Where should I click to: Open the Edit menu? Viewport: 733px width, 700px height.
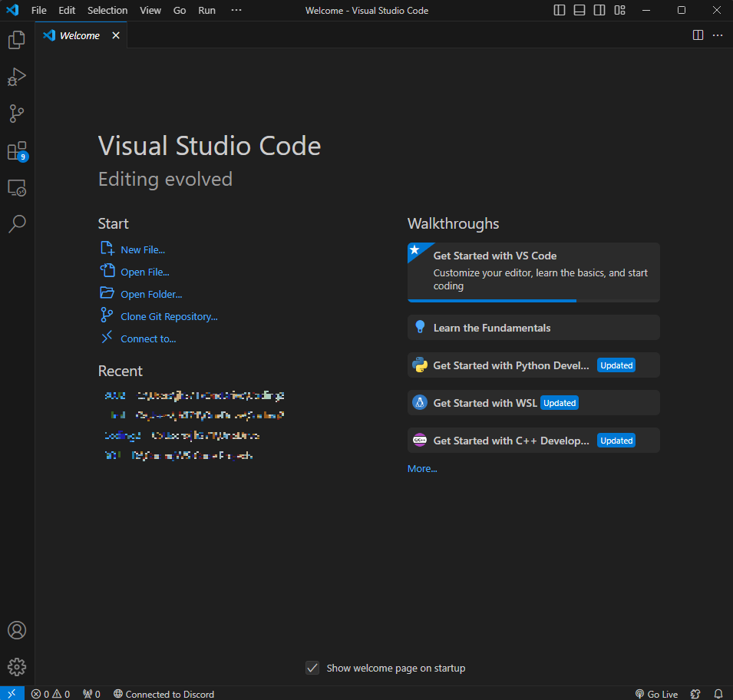(67, 10)
